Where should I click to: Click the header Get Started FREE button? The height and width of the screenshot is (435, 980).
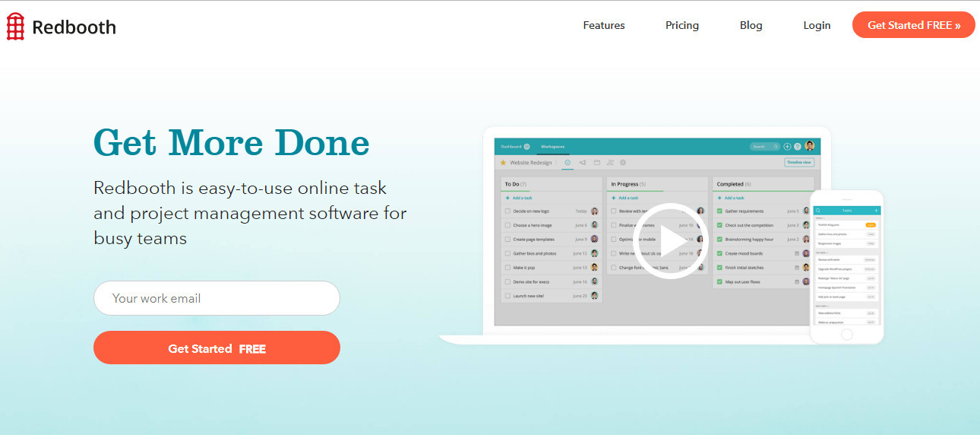click(x=914, y=25)
